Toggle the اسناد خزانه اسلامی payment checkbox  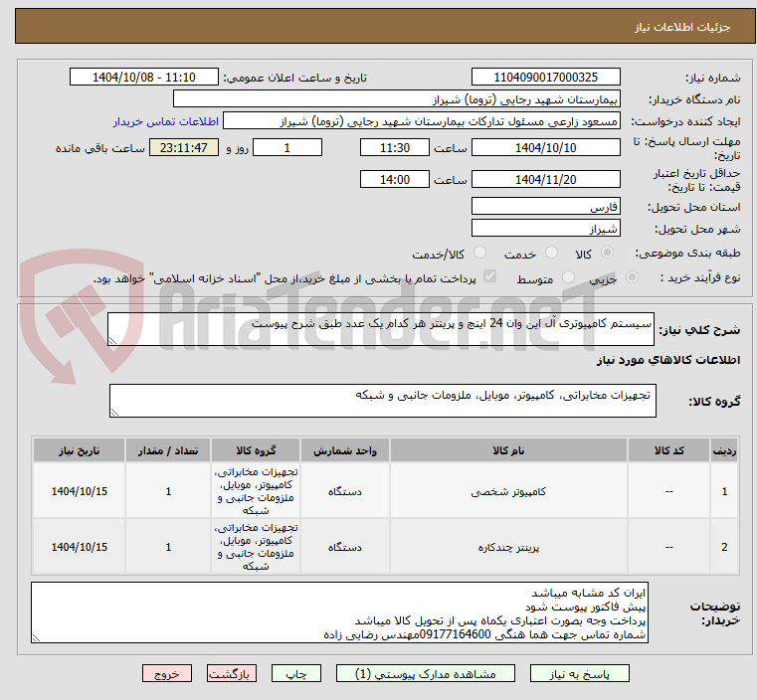489,276
